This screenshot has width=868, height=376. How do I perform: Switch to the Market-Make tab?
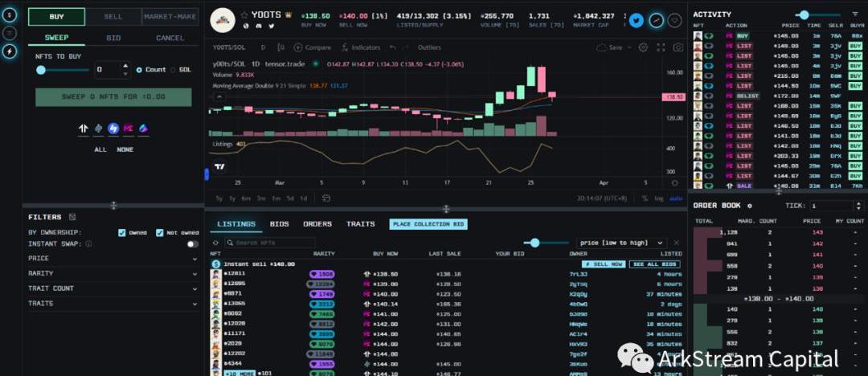coord(170,16)
